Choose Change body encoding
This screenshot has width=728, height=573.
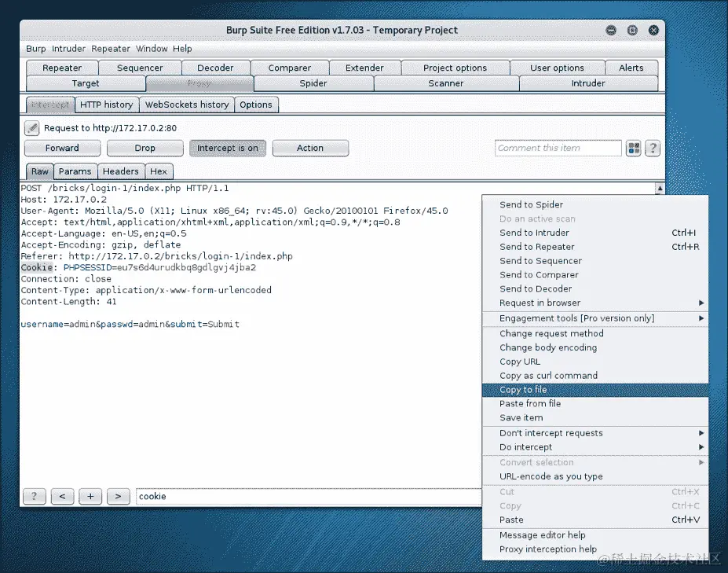595,347
